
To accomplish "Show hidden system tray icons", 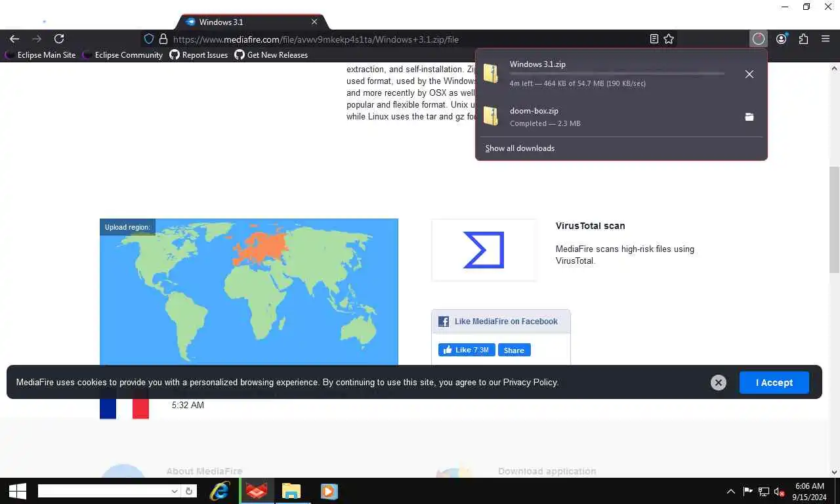I will click(x=730, y=491).
